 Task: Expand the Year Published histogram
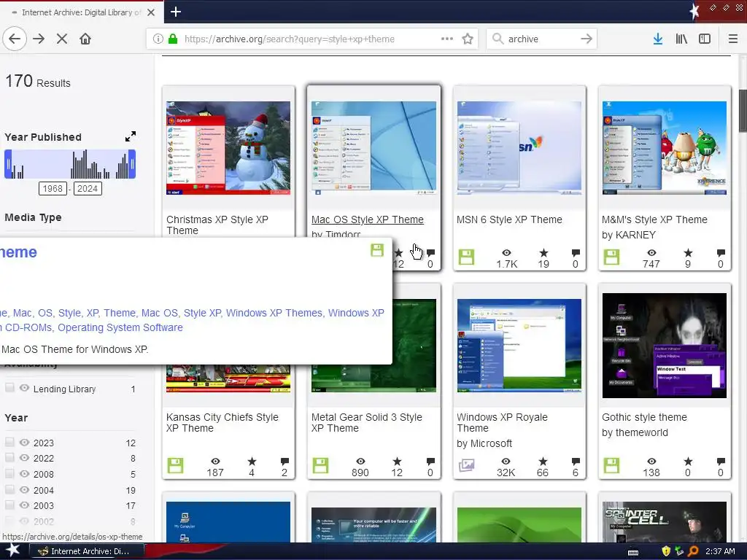pyautogui.click(x=131, y=136)
